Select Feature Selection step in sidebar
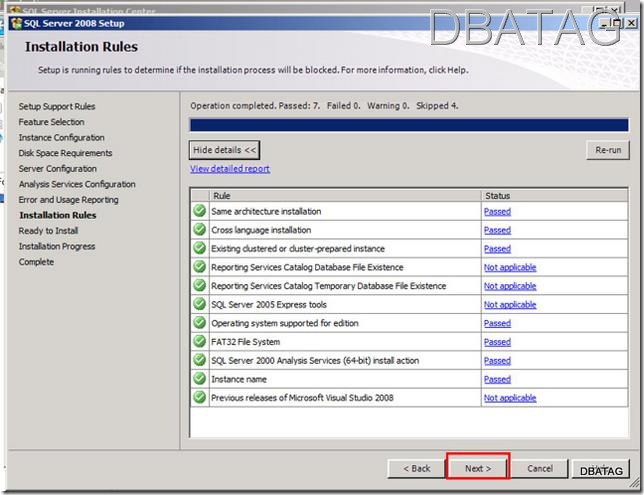The image size is (644, 495). click(52, 122)
